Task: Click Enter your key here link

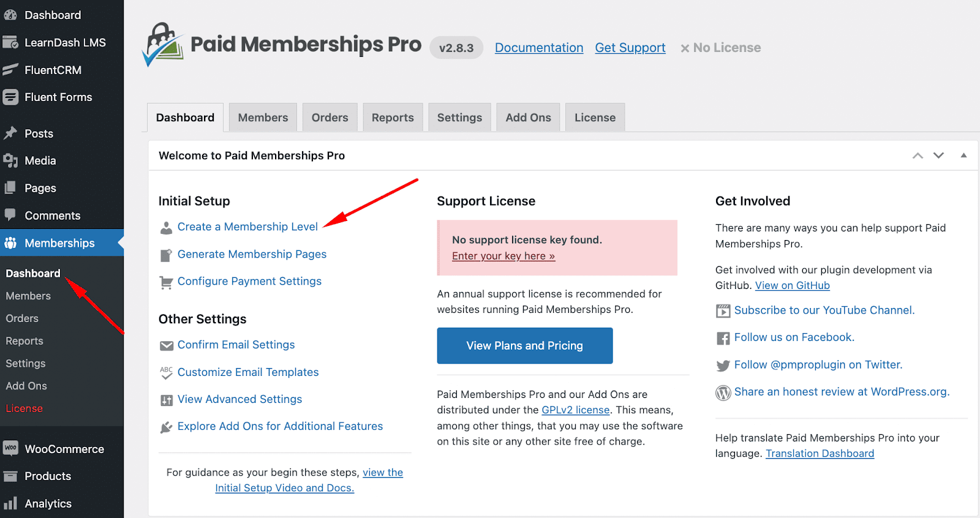Action: 503,256
